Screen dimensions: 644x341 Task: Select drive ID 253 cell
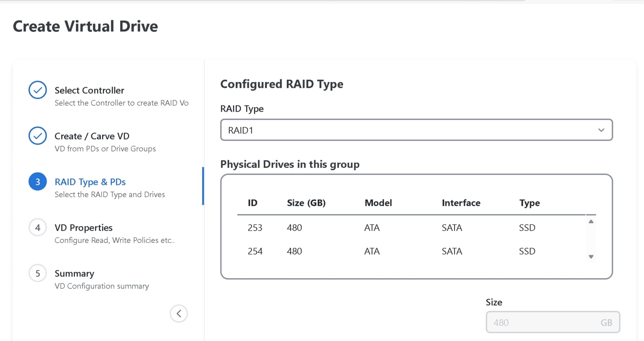point(255,228)
